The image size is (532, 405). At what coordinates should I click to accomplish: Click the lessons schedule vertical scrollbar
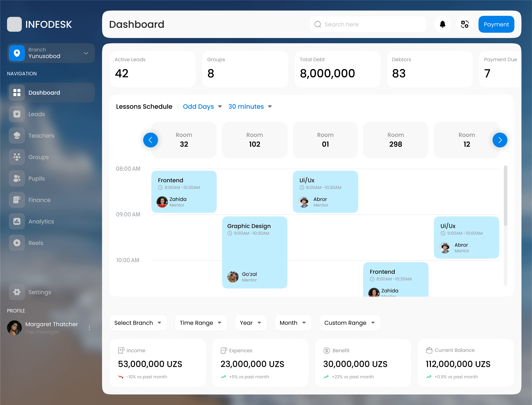click(x=506, y=196)
